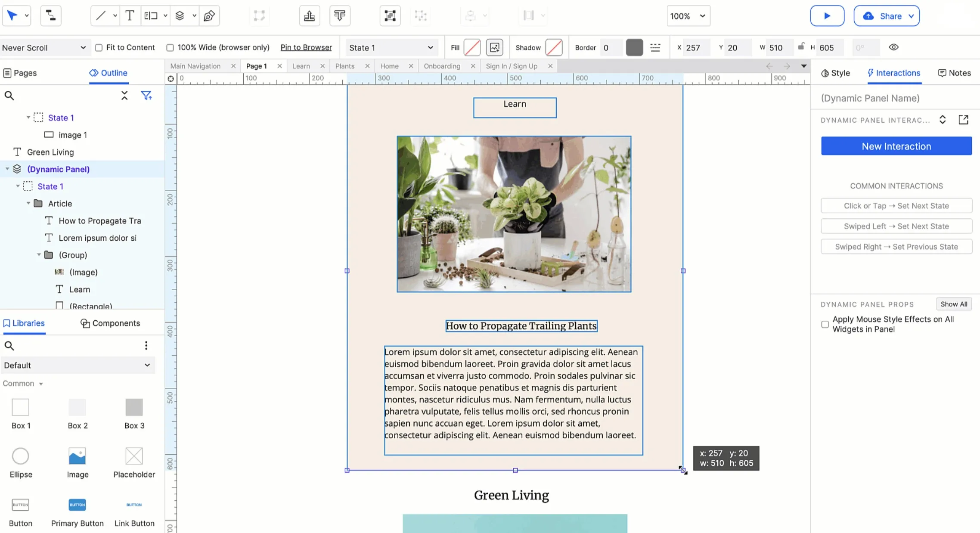Toggle visibility eye icon in style bar
Image resolution: width=980 pixels, height=533 pixels.
[x=893, y=47]
